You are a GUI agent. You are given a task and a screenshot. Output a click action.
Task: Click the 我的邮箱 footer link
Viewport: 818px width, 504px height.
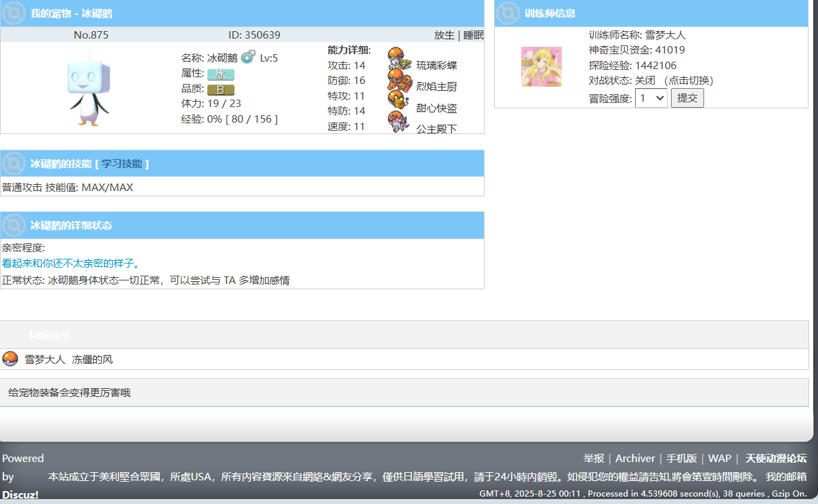[786, 477]
